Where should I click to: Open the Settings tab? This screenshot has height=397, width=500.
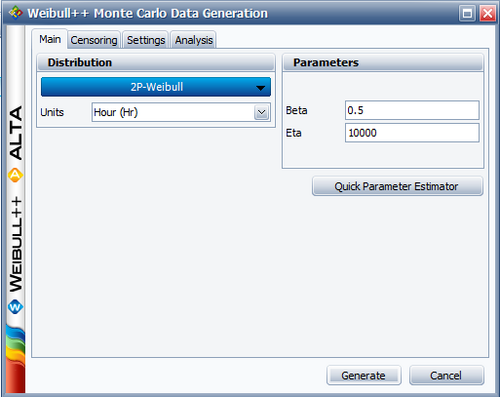coord(146,40)
